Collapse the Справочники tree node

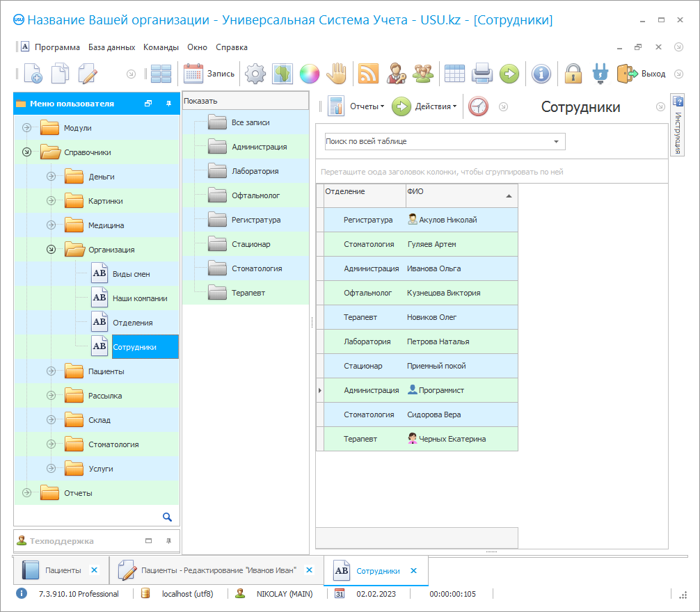26,152
